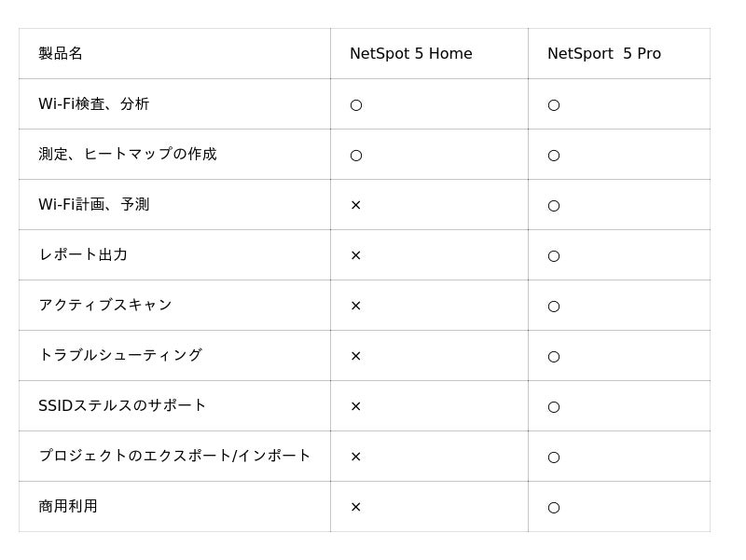Viewport: 746px width, 560px height.
Task: Click the 製品名 header cell
Action: [x=61, y=54]
